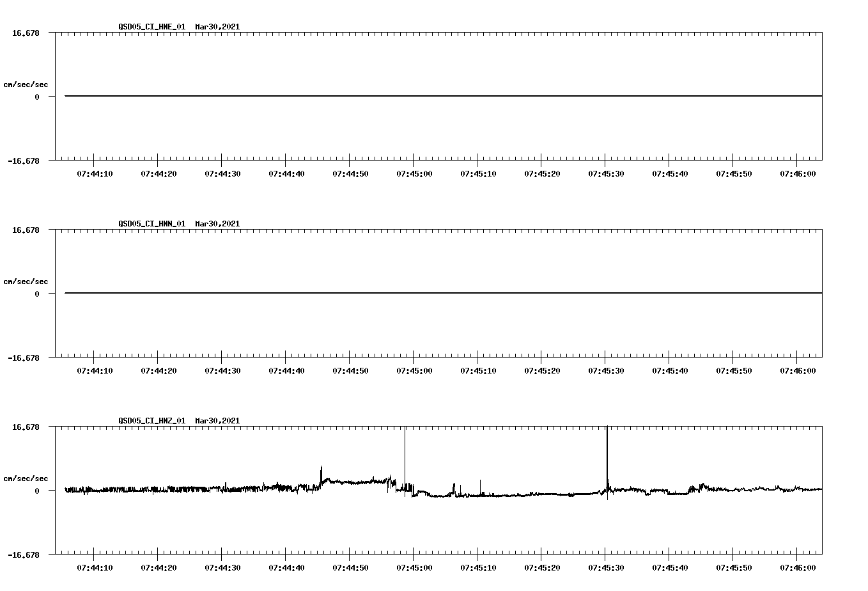Select the 07:45:30 label under the bottom plot
Screen dimensions: 868x591
[605, 567]
